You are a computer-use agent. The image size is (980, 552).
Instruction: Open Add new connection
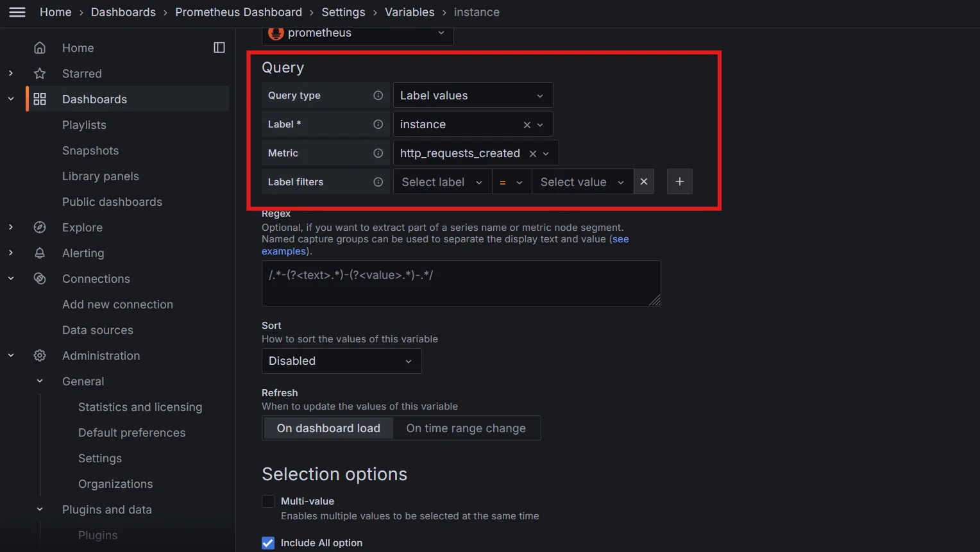point(117,305)
